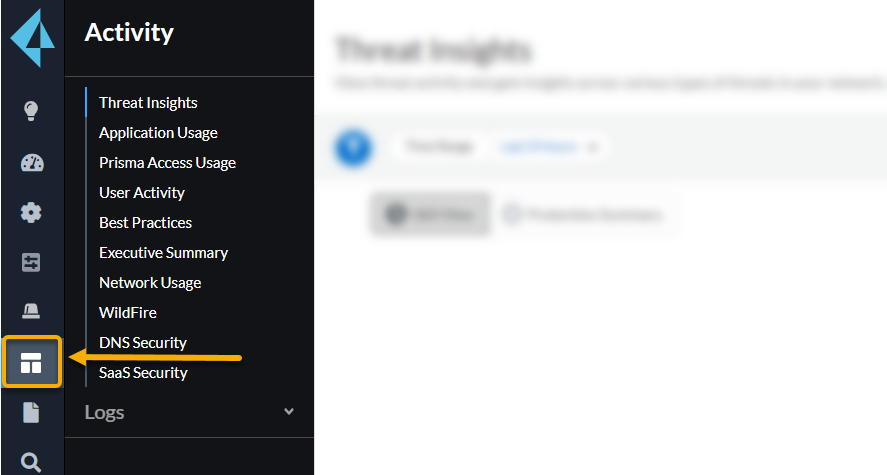
Task: Go to Prisma Access Usage
Action: pyautogui.click(x=167, y=163)
